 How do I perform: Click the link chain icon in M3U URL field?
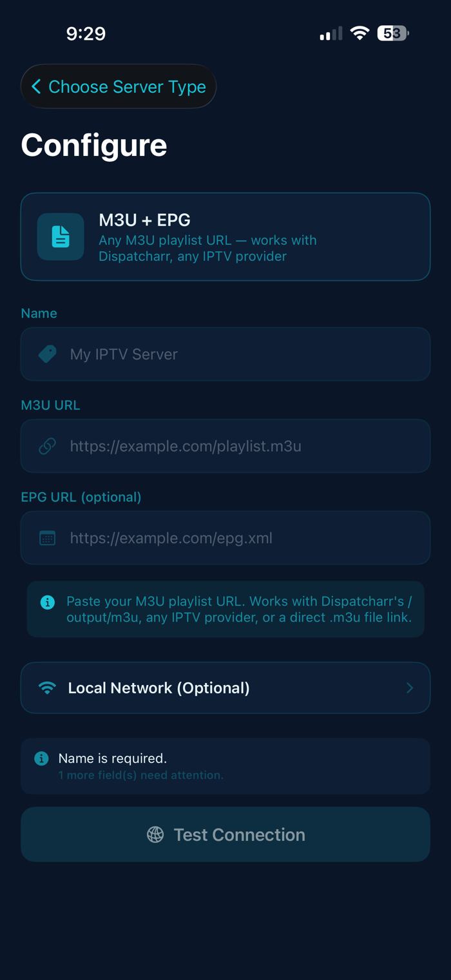click(x=47, y=446)
